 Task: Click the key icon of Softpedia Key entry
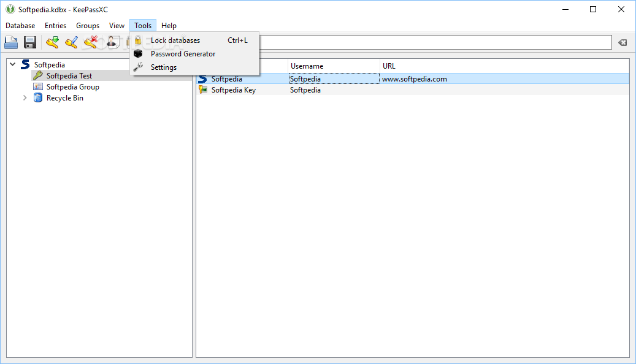pyautogui.click(x=203, y=90)
